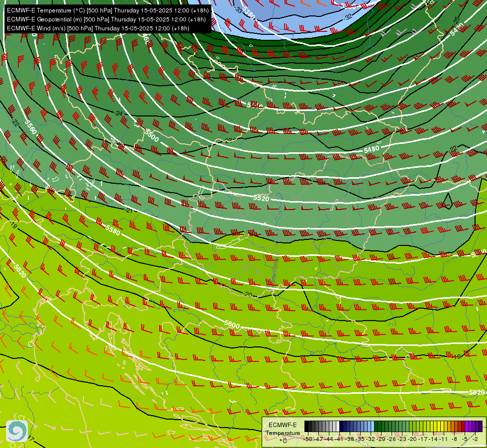Click the -8 legend scale value
Viewport: 487px width, 448px height.
[x=454, y=439]
